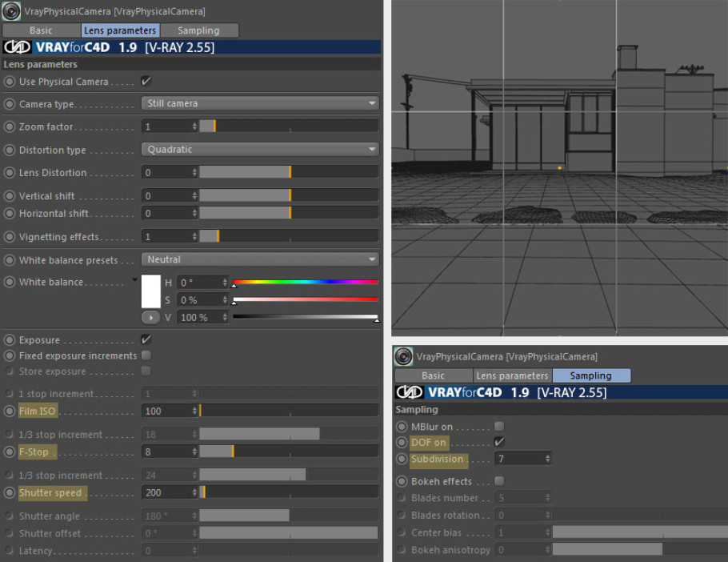The width and height of the screenshot is (728, 562).
Task: Click the keyframe circle next to White balance presets
Action: [x=10, y=259]
